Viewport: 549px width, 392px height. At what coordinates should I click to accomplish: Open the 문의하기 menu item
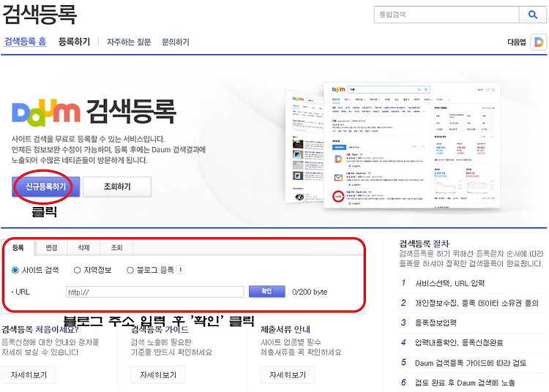(x=176, y=42)
